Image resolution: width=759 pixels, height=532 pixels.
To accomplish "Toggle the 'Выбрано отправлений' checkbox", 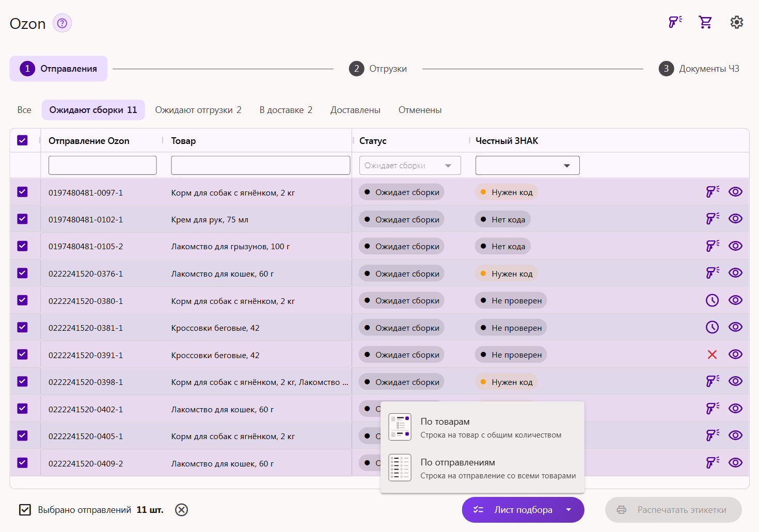I will coord(25,510).
